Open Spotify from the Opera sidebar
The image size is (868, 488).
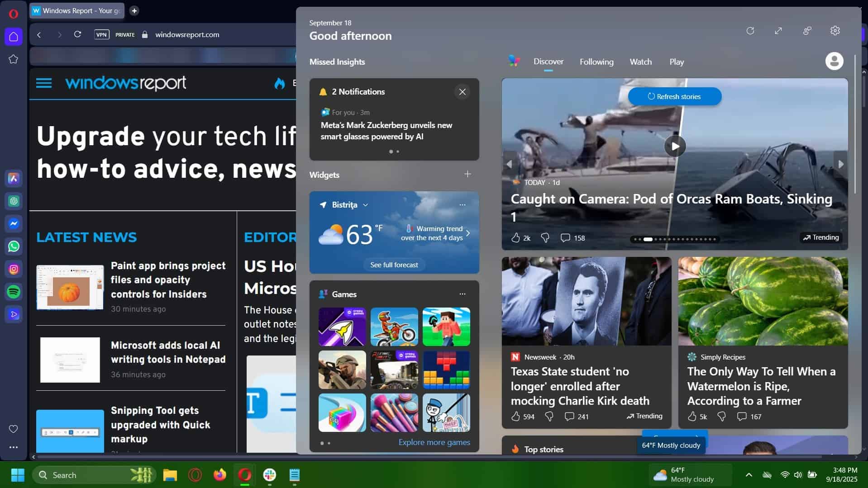pos(14,292)
